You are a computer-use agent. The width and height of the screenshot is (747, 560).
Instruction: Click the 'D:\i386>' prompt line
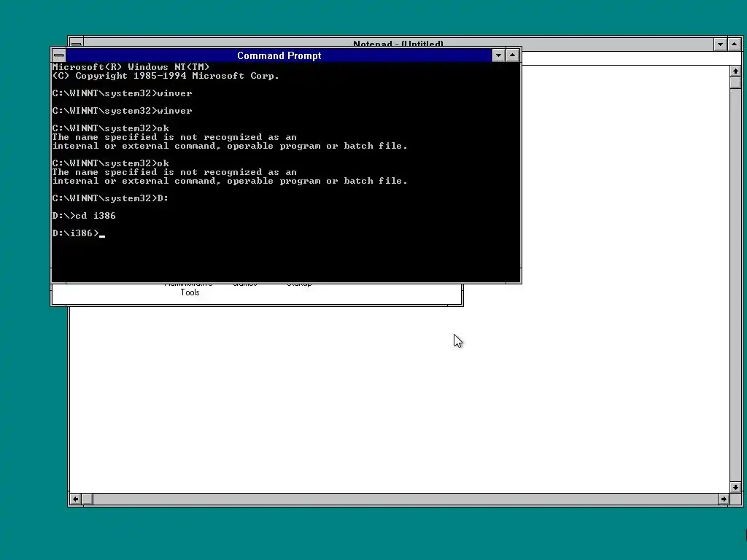point(78,233)
